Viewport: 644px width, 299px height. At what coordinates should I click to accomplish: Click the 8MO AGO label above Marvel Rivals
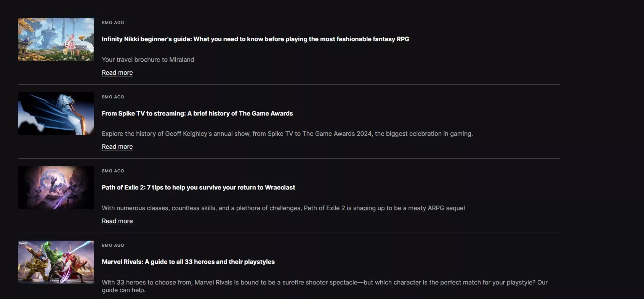(x=113, y=245)
